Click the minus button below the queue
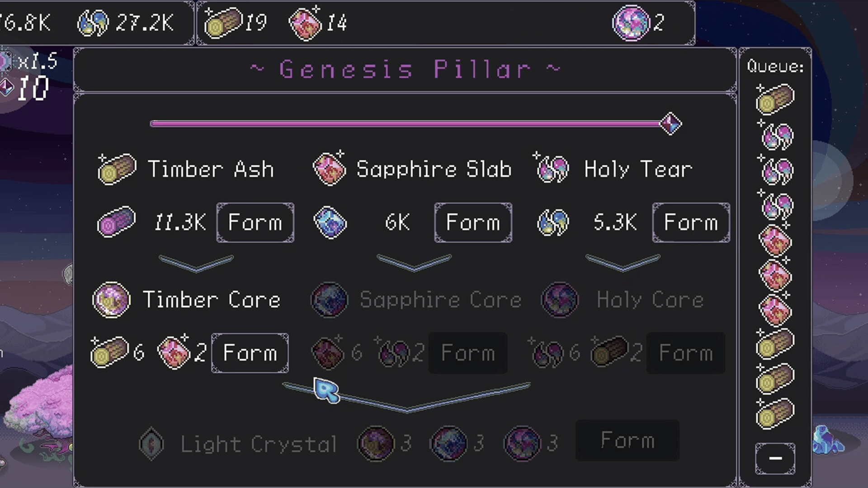The image size is (868, 488). 775,458
